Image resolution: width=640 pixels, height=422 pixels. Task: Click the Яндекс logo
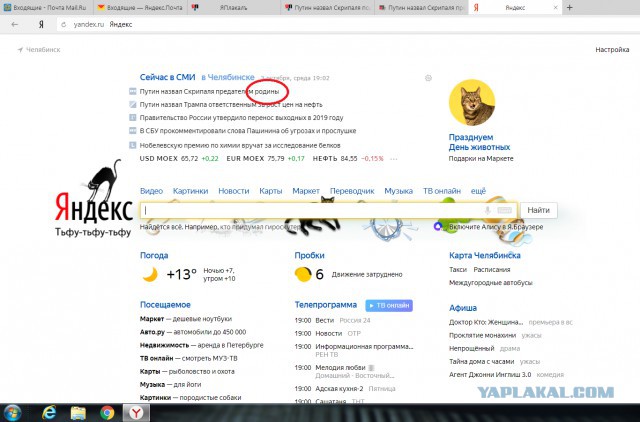coord(94,207)
